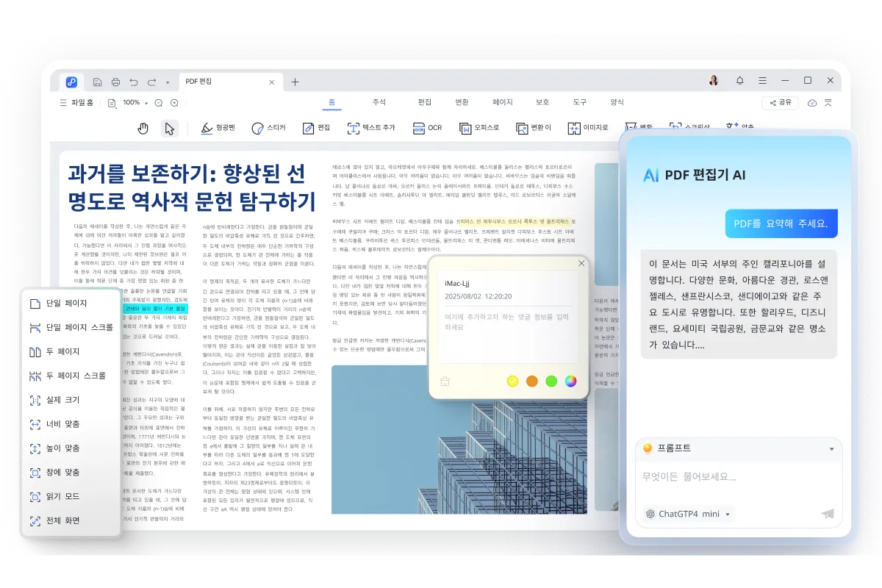Close the sticky note comment popup

[x=581, y=262]
